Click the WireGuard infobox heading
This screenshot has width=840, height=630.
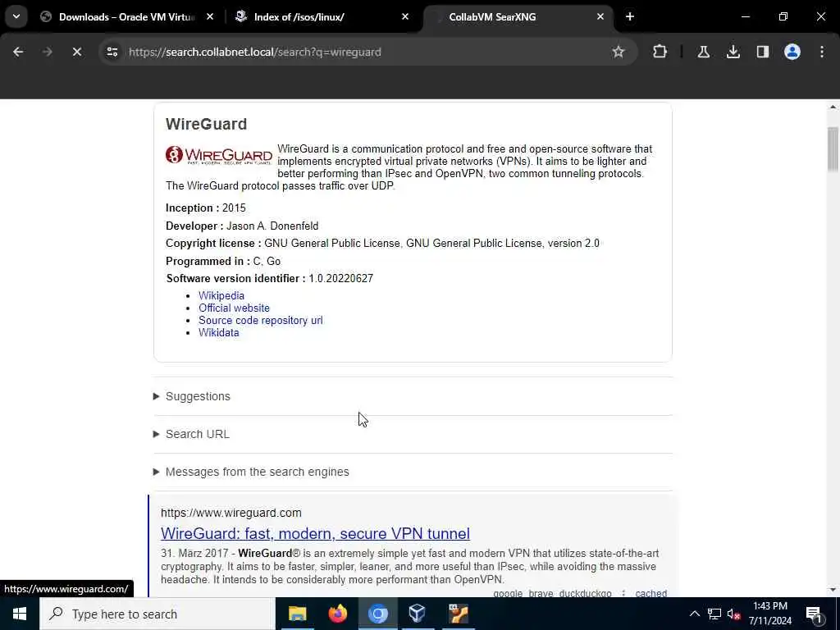point(206,124)
